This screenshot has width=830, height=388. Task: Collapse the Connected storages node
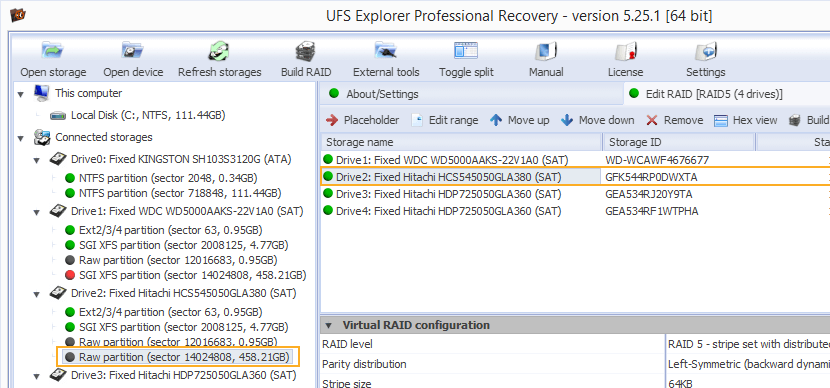coord(21,138)
